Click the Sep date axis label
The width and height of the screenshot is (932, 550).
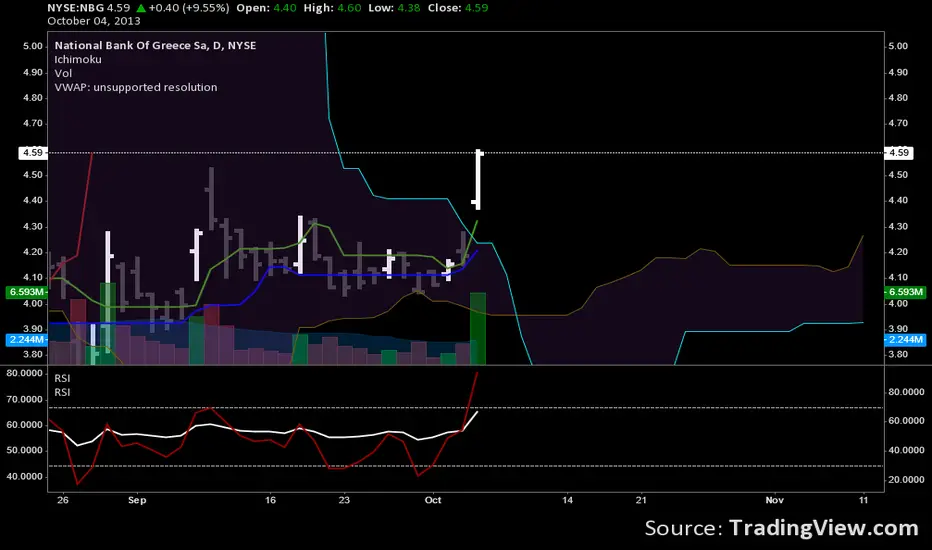[137, 500]
